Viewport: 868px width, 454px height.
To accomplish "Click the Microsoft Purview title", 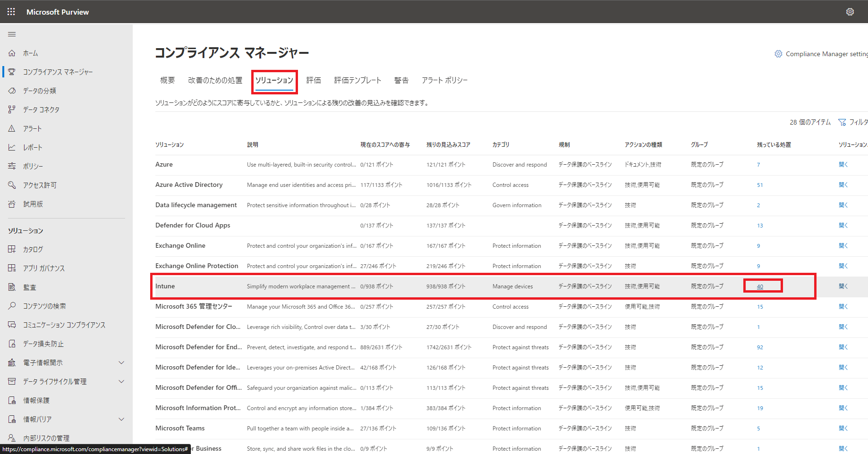I will tap(58, 12).
